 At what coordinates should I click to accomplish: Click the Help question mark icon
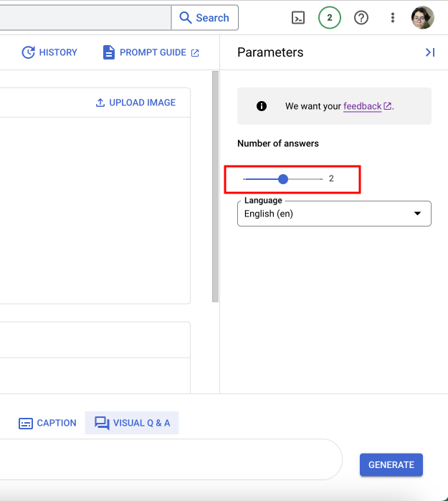tap(361, 18)
